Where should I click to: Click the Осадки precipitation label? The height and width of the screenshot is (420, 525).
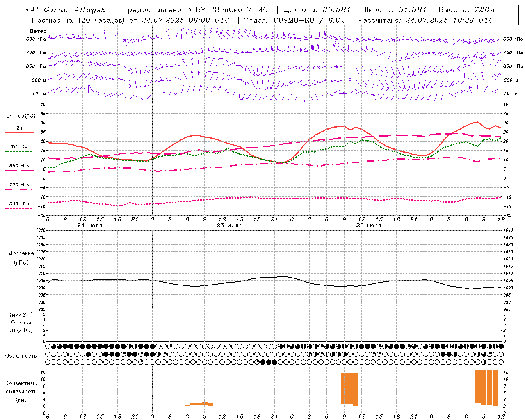click(x=21, y=322)
